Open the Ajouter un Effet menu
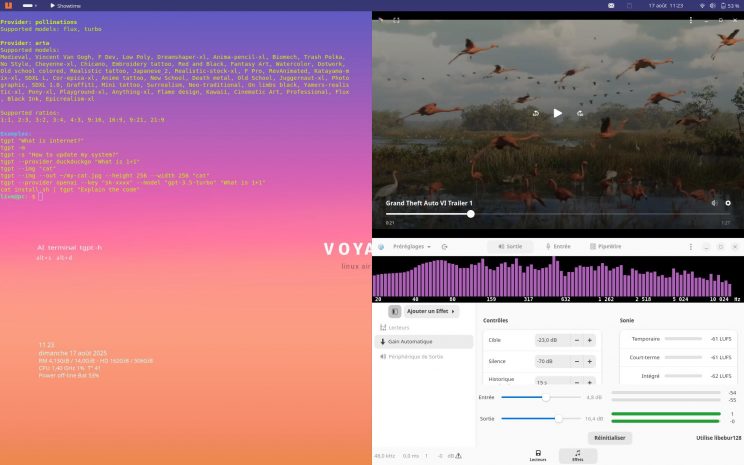Screen dimensions: 744x465 (x=431, y=311)
